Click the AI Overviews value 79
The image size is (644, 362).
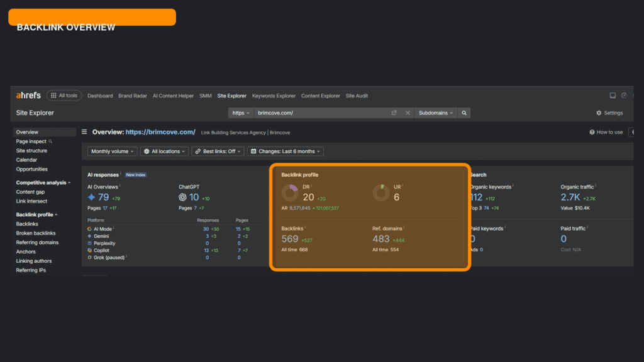[x=104, y=197]
